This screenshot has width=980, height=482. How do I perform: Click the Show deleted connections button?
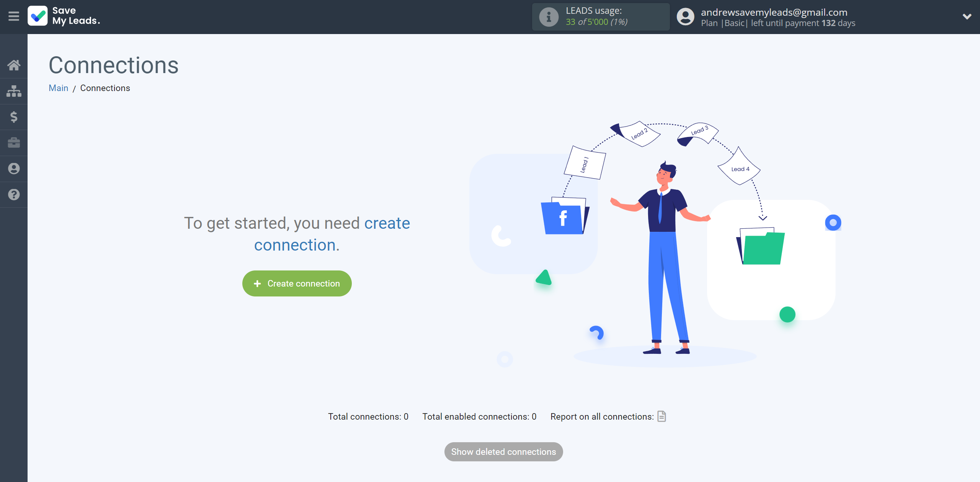[x=503, y=451]
